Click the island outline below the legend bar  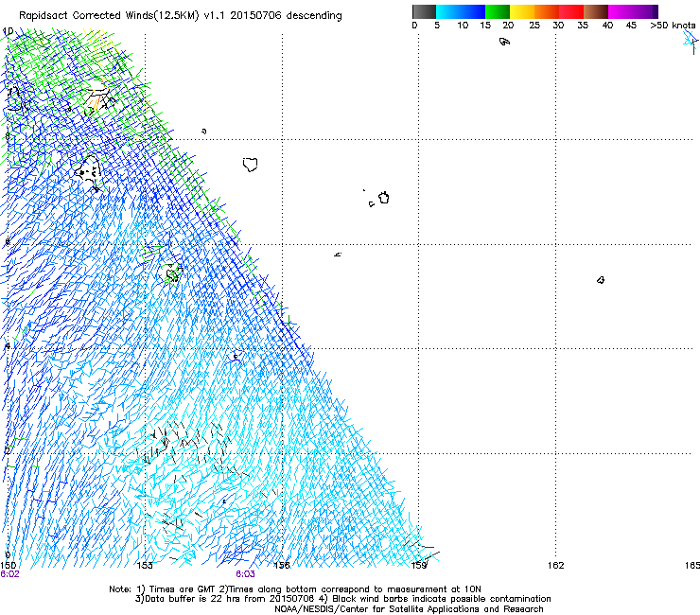coord(504,42)
